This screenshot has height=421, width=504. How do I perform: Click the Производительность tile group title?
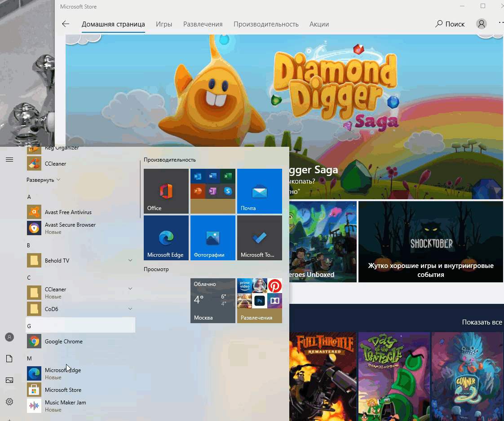(x=170, y=160)
